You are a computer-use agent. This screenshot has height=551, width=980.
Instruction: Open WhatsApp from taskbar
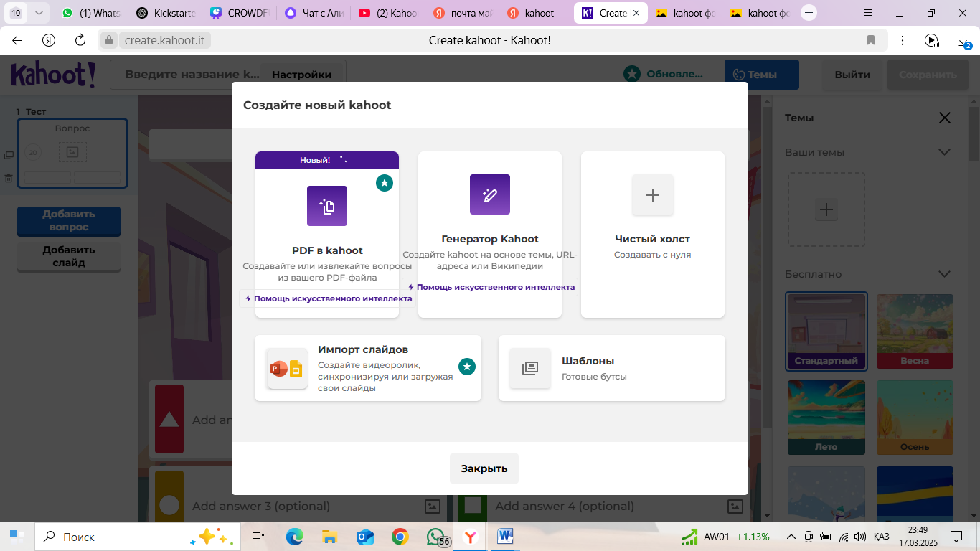pyautogui.click(x=435, y=537)
